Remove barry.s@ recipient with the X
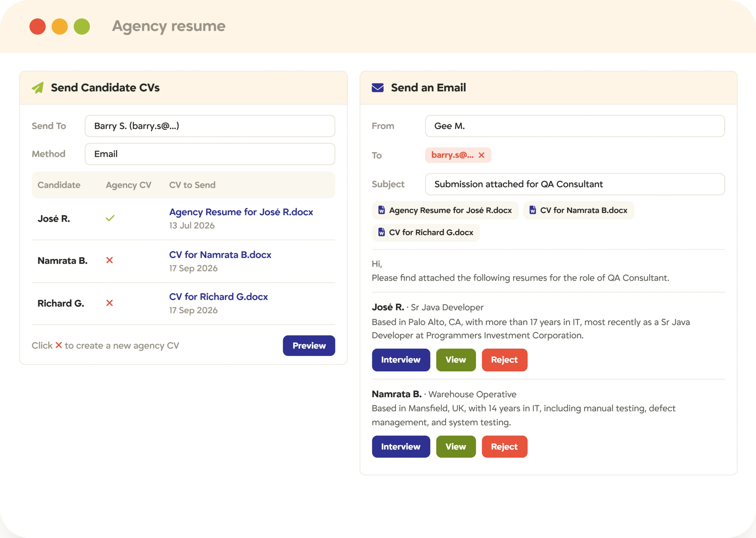 [x=481, y=155]
